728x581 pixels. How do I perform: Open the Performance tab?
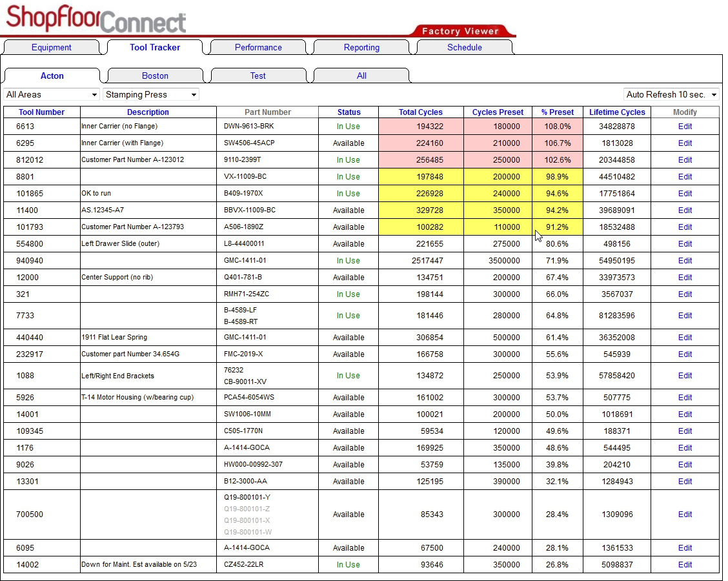[x=258, y=46]
